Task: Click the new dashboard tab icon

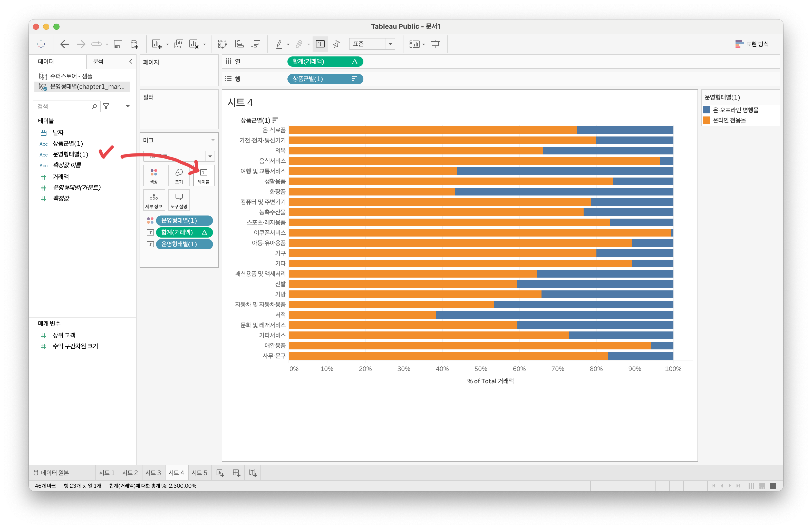Action: (x=236, y=473)
